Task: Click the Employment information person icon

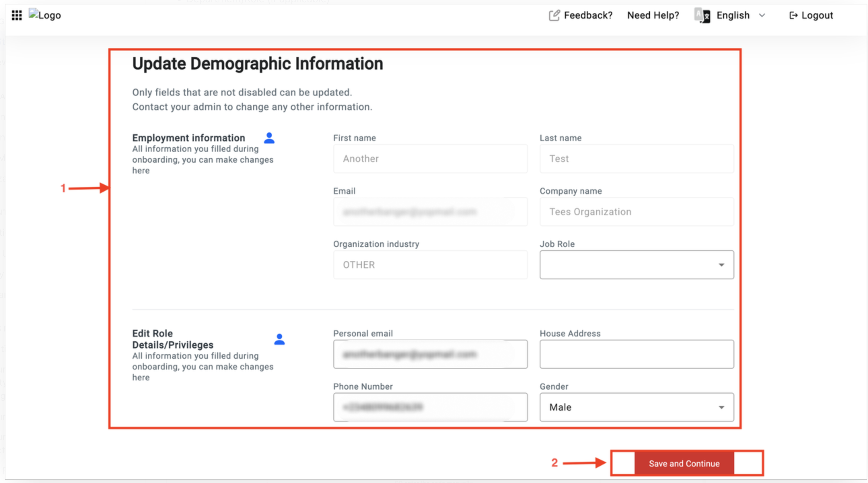Action: (x=269, y=138)
